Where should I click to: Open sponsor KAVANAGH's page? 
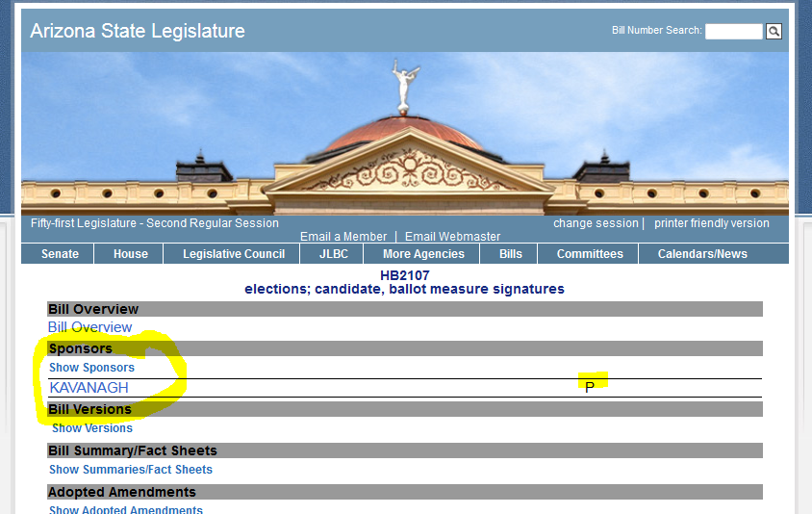coord(89,388)
